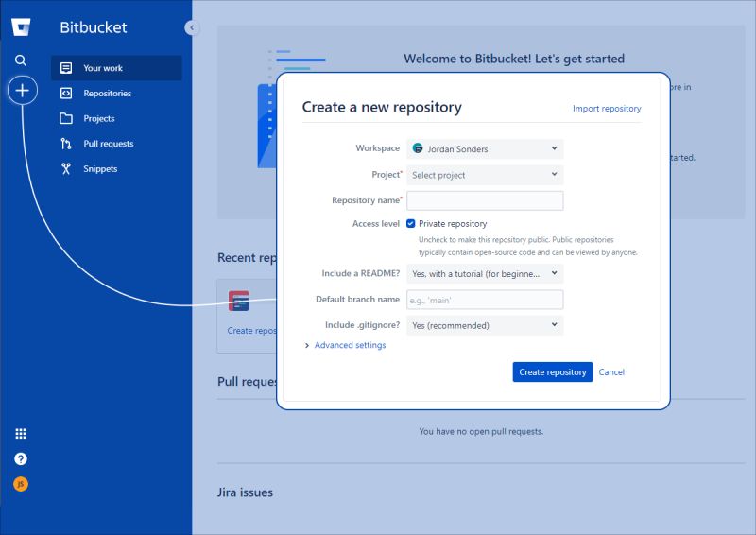756x535 pixels.
Task: Click the Pull requests branch icon
Action: pyautogui.click(x=66, y=144)
